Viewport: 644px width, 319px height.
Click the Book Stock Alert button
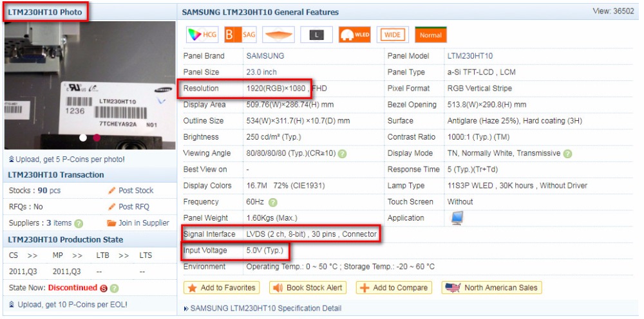[x=308, y=288]
